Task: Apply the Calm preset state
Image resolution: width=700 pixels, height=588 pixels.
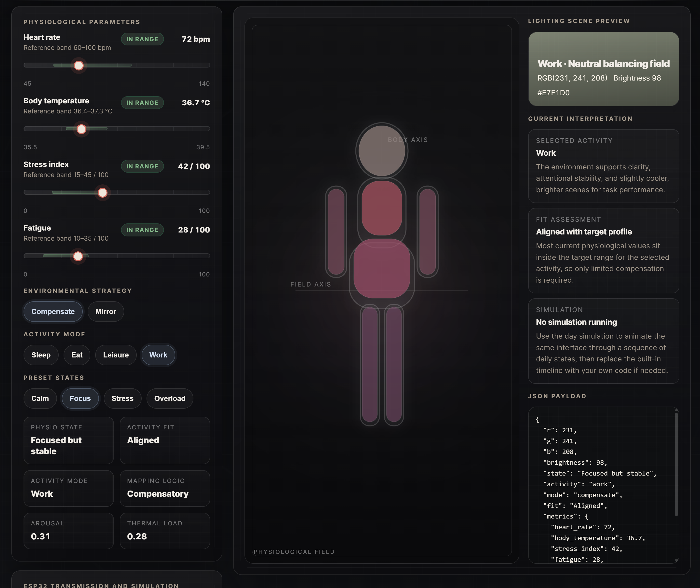Action: pos(40,398)
